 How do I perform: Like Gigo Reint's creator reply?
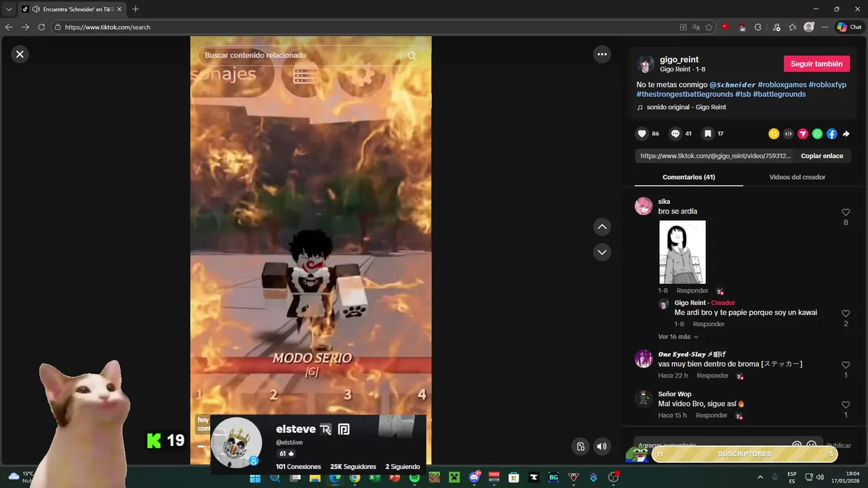[846, 314]
